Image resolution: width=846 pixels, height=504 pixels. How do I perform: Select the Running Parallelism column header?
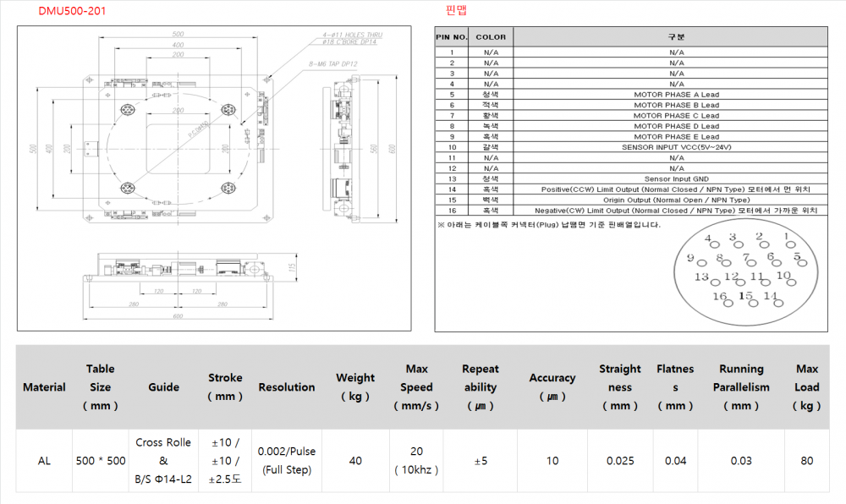coord(741,387)
